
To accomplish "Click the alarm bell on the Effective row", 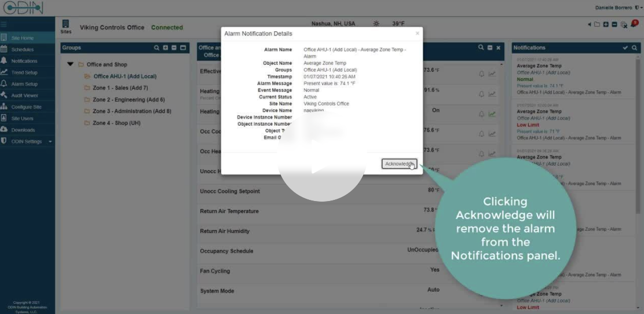I will [481, 74].
